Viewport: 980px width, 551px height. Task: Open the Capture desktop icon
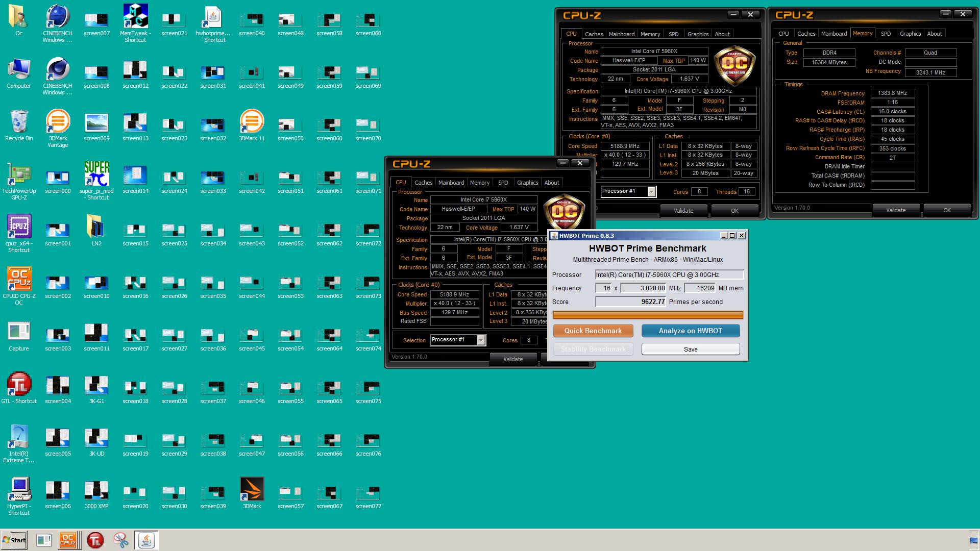19,336
